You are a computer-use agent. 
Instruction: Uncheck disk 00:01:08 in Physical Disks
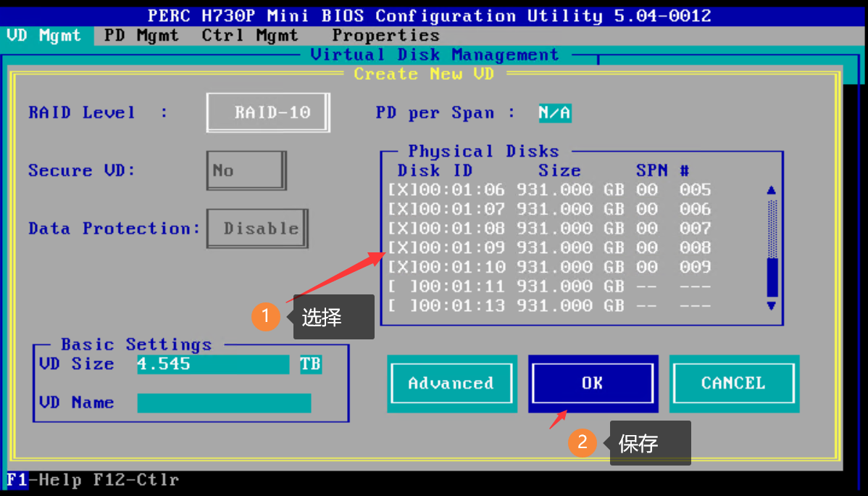[x=402, y=228]
